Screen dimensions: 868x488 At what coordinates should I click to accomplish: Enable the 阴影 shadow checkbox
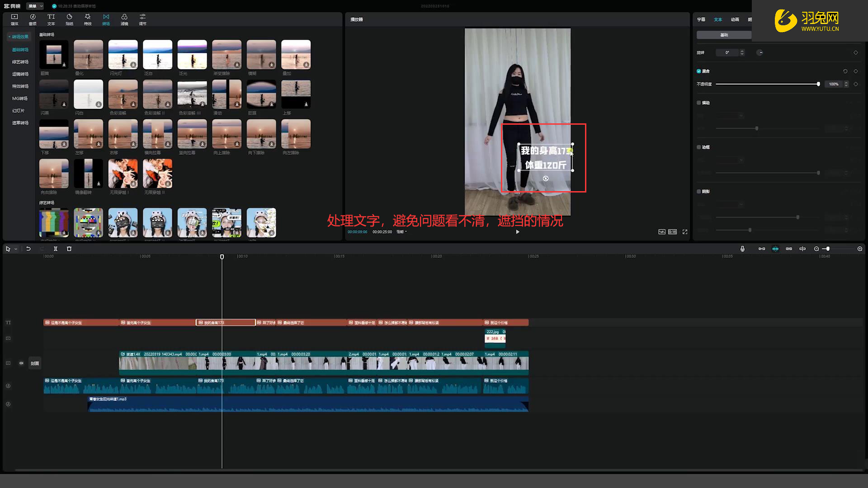point(699,192)
